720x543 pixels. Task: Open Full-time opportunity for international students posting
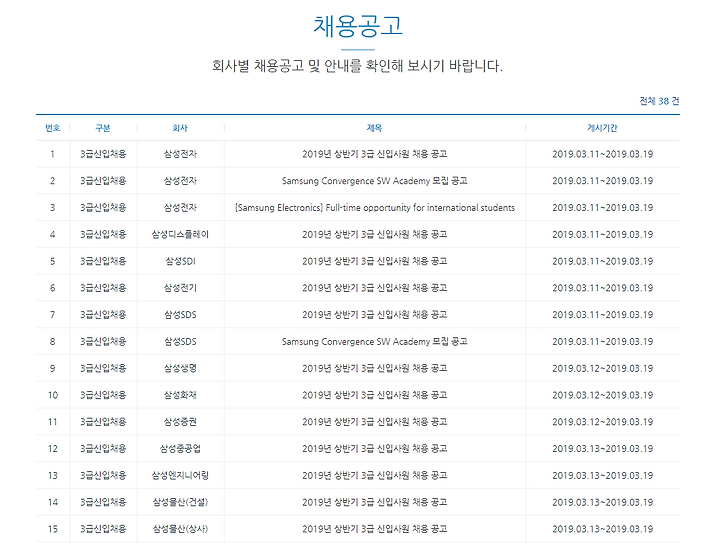pos(375,207)
